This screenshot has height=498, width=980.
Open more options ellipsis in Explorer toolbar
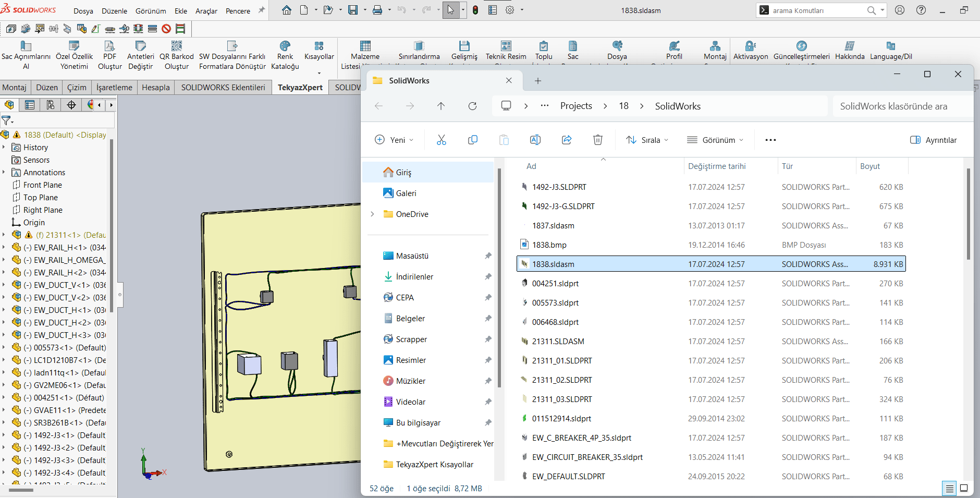coord(770,140)
